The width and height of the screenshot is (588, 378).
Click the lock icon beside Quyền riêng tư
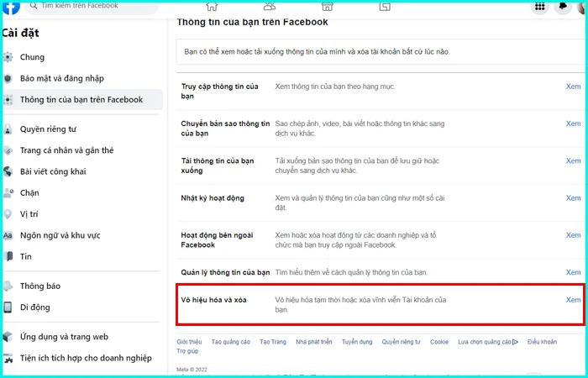click(x=8, y=129)
